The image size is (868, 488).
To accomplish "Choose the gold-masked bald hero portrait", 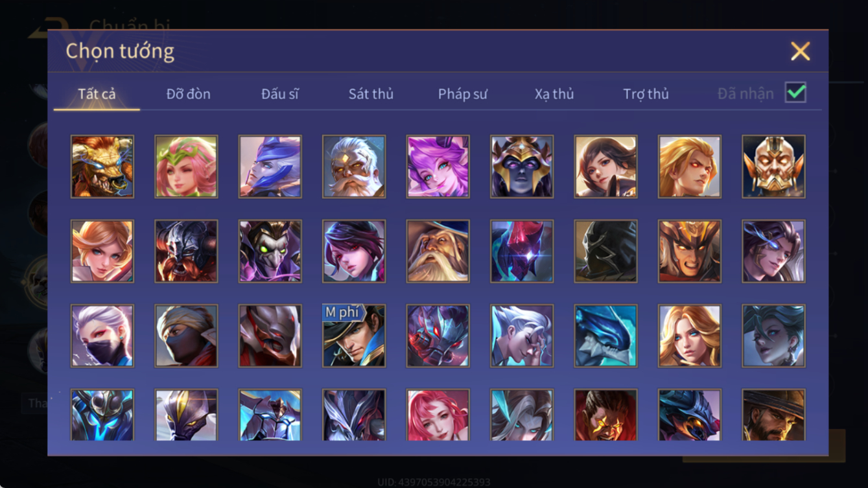I will point(773,167).
